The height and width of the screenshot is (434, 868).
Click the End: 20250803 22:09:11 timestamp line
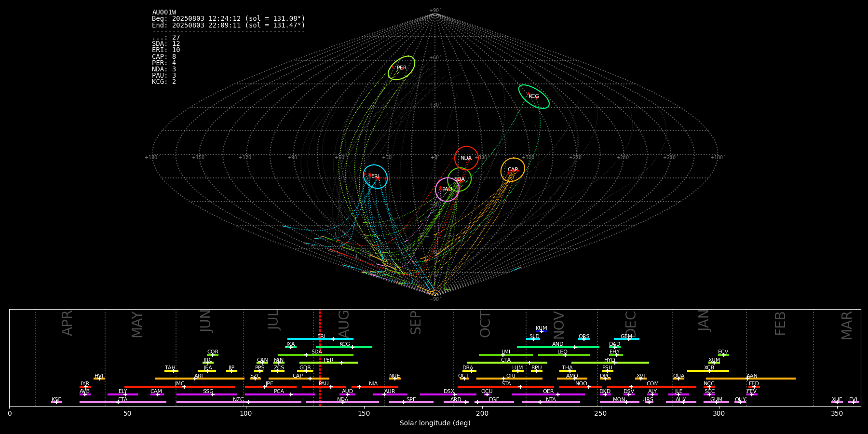coord(229,25)
